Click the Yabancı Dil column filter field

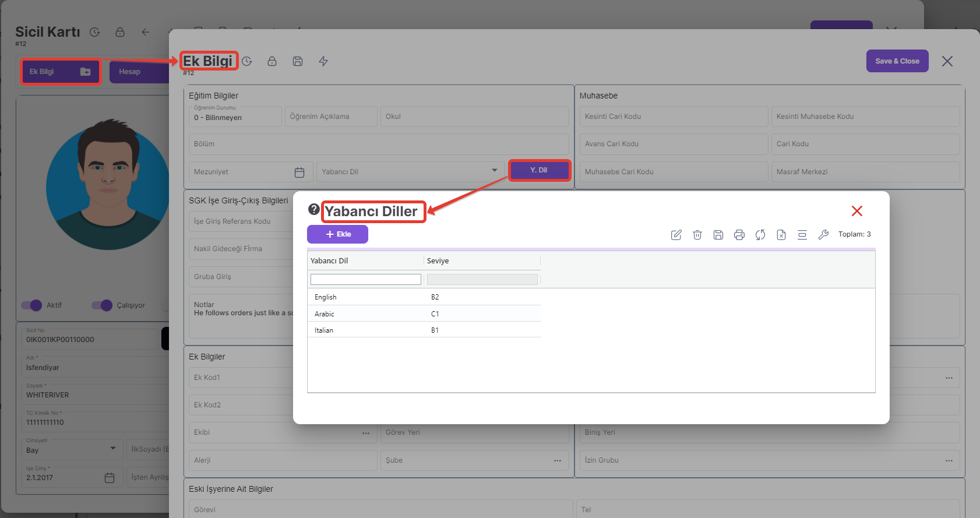point(365,280)
